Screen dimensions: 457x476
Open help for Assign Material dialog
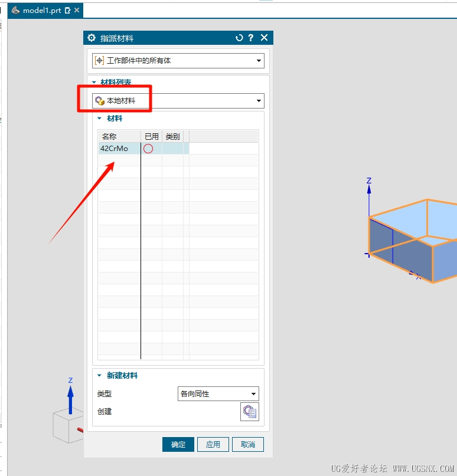(251, 38)
